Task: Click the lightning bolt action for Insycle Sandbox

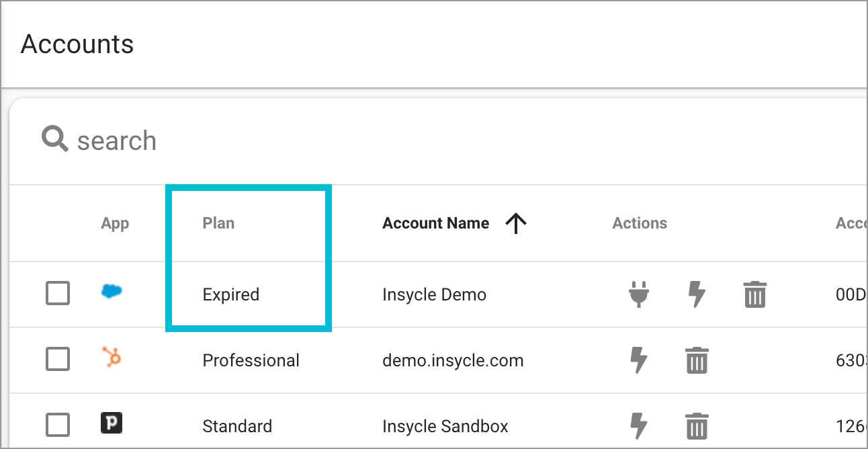Action: point(639,426)
